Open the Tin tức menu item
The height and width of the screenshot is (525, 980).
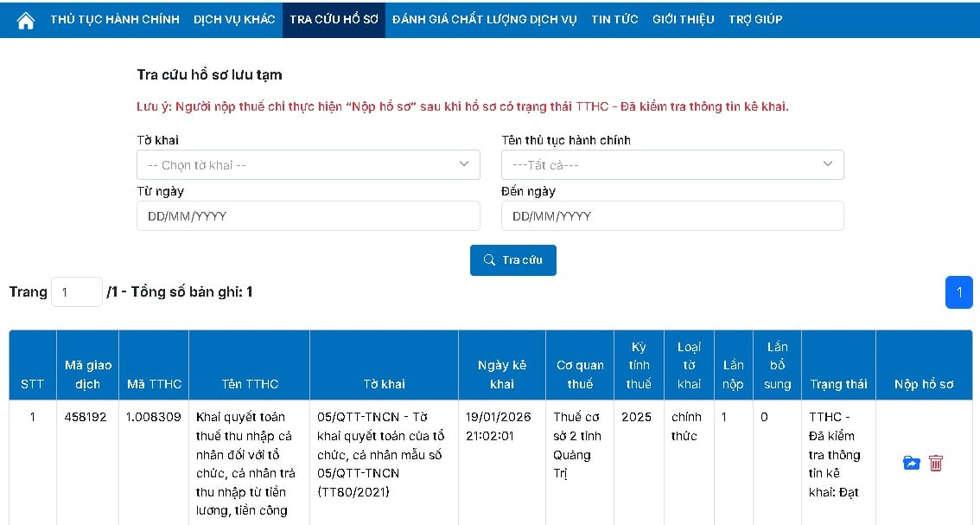coord(614,19)
